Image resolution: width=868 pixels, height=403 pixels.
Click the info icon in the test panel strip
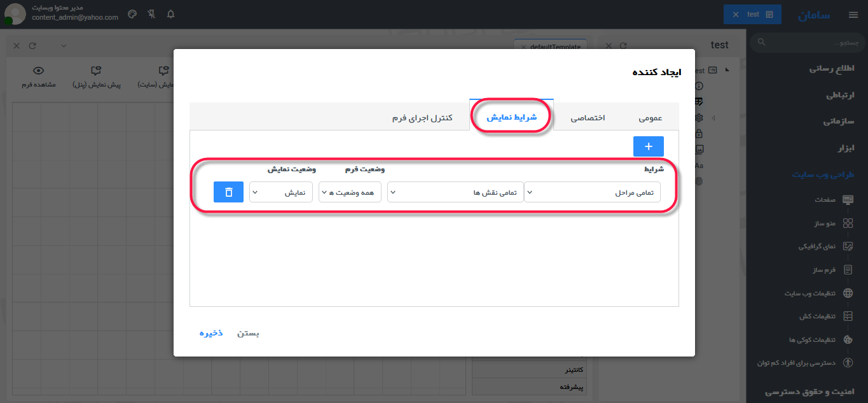699,85
